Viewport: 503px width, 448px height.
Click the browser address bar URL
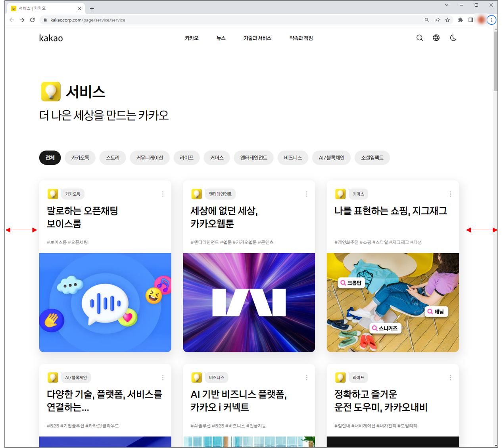(x=88, y=20)
